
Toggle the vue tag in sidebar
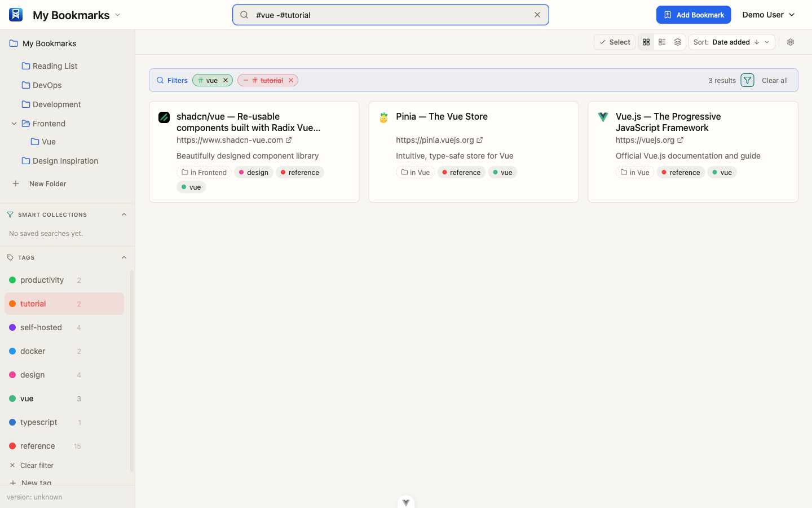[64, 398]
